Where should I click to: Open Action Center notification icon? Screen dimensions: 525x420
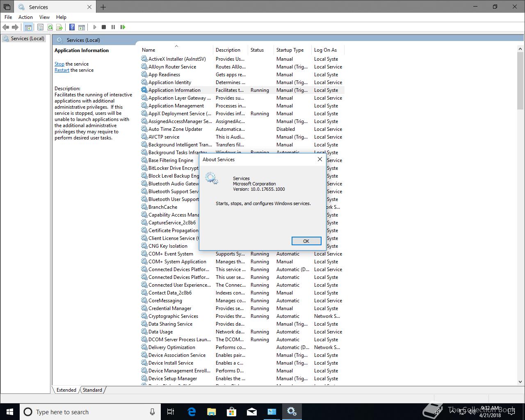click(x=511, y=412)
